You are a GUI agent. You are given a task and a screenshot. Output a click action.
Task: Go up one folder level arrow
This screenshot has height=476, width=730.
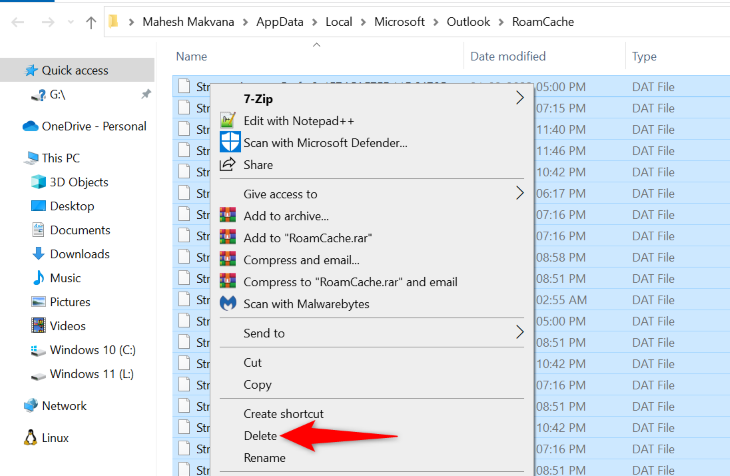point(91,22)
